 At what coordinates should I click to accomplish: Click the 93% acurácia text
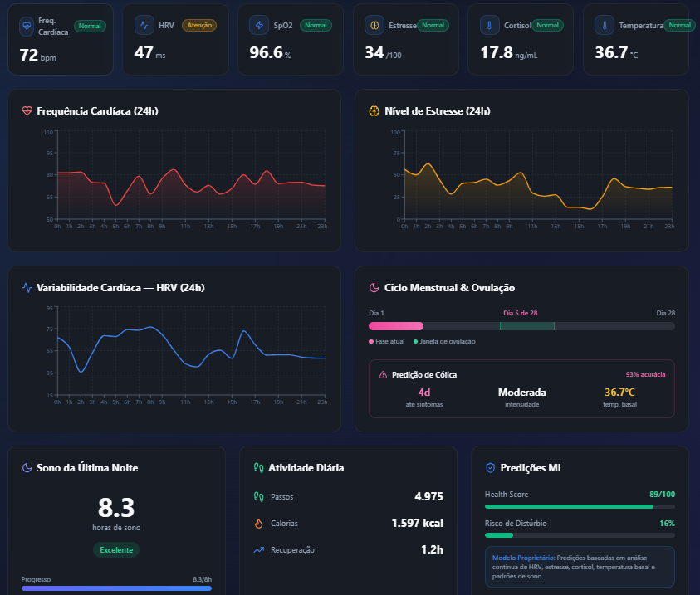[x=645, y=374]
